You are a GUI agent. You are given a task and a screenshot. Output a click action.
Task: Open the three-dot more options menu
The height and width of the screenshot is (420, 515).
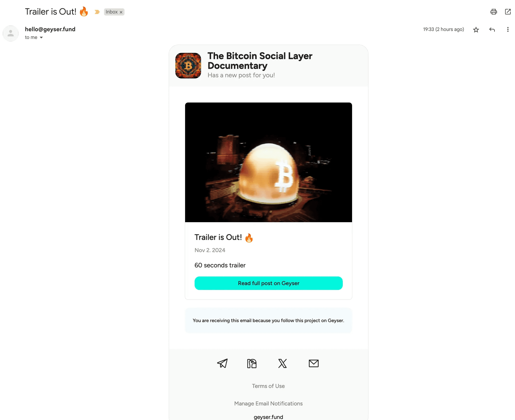(508, 30)
